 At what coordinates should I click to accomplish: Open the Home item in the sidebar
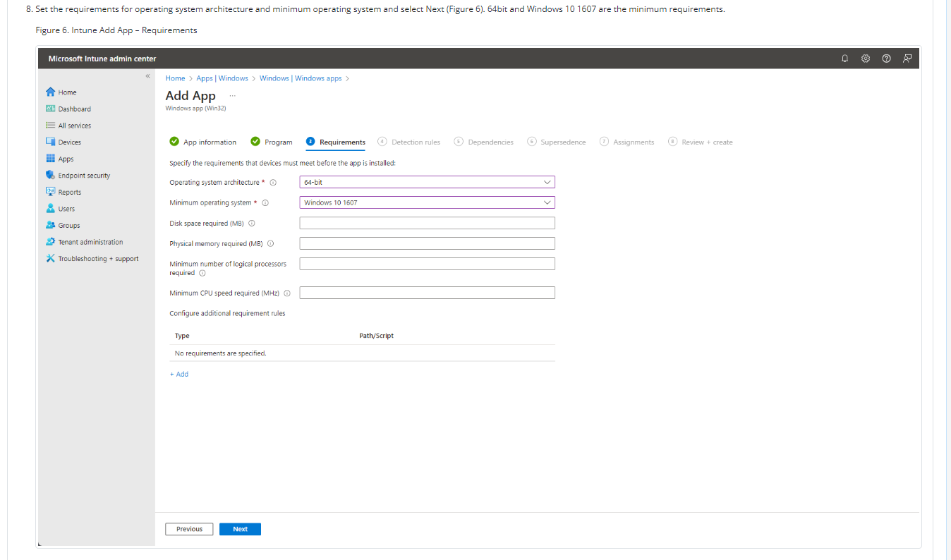[x=61, y=92]
